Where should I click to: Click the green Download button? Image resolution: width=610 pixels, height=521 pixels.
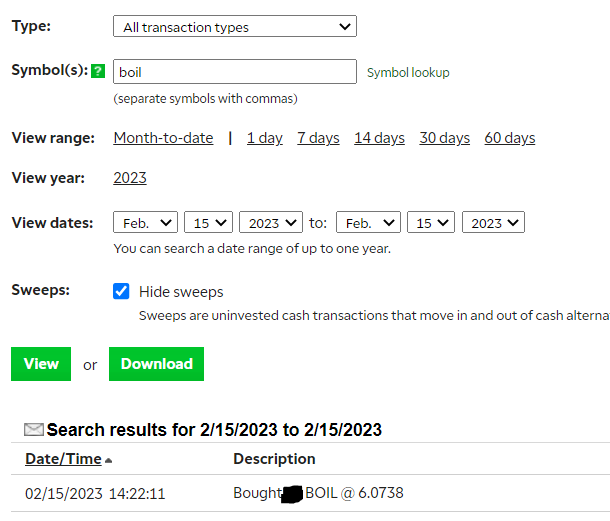tap(156, 364)
